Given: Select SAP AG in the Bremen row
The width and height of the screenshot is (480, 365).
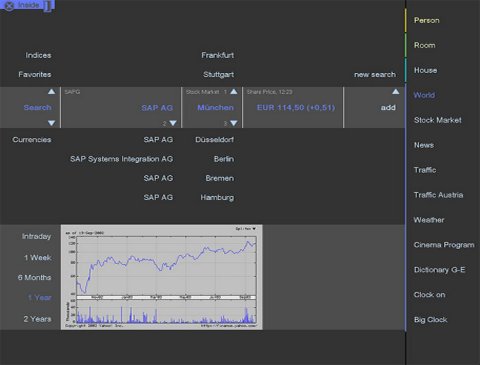Looking at the screenshot, I should [158, 178].
